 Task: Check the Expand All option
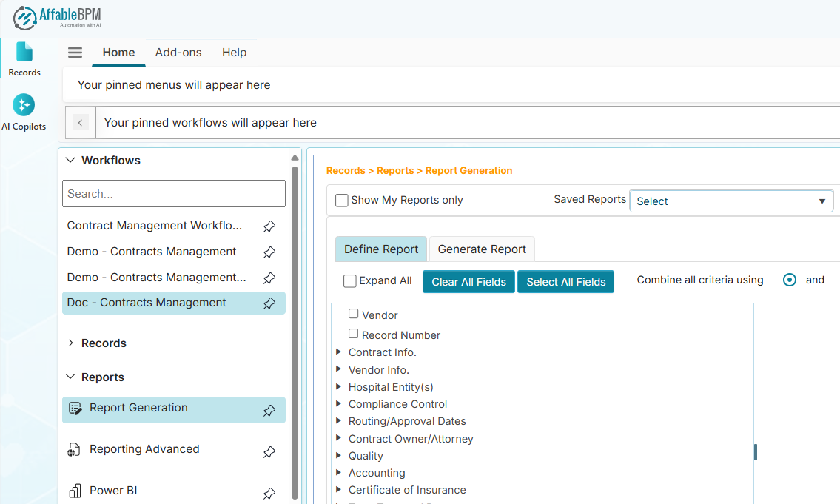pyautogui.click(x=349, y=280)
